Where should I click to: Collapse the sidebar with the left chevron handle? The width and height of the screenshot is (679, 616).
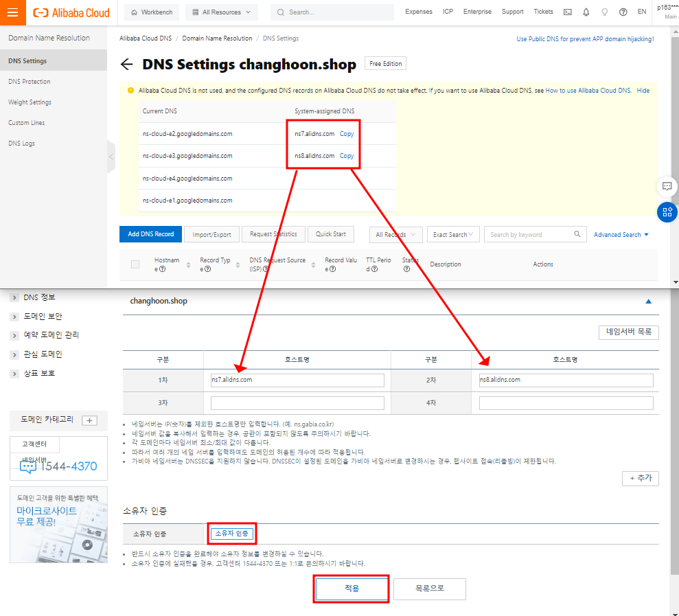(x=111, y=157)
